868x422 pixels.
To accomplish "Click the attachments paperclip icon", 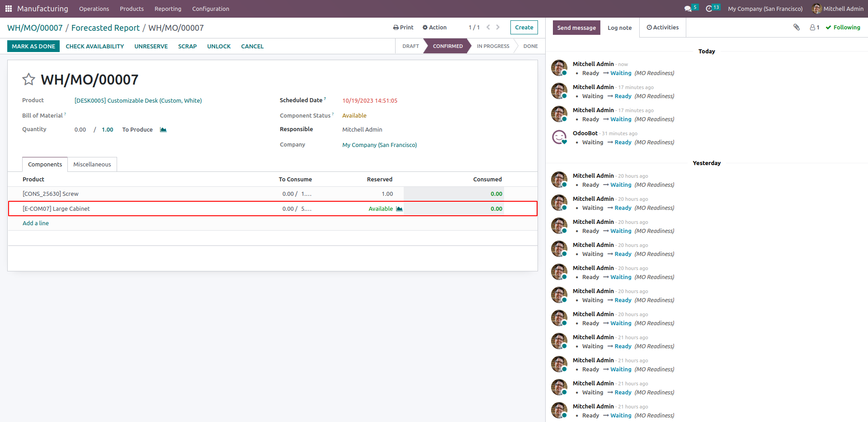I will tap(797, 28).
